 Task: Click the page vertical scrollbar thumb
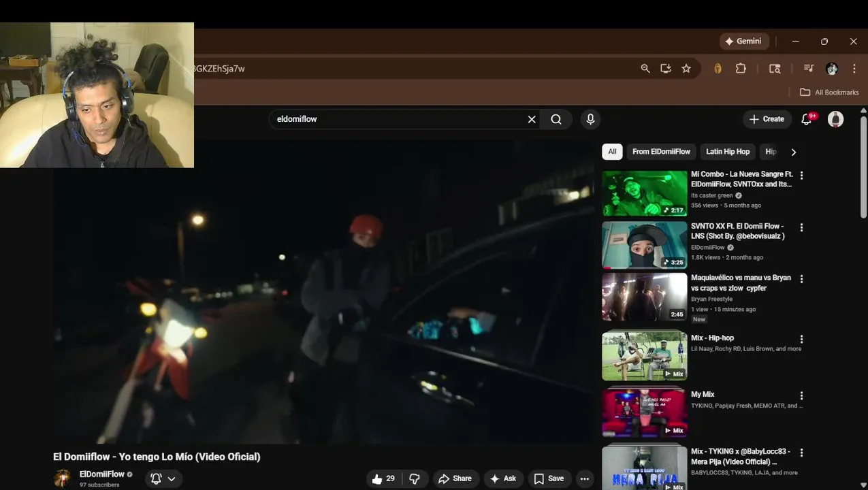click(x=864, y=167)
